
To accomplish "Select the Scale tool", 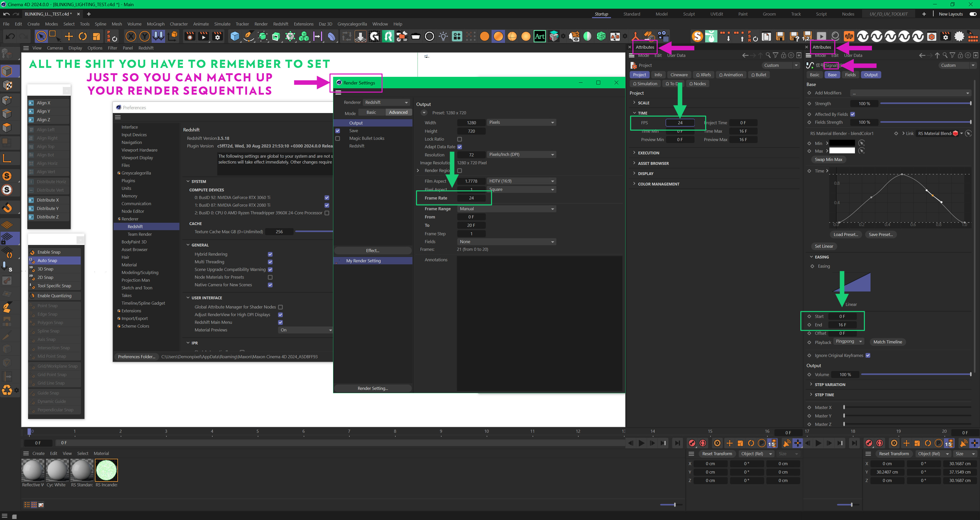I will pyautogui.click(x=96, y=36).
